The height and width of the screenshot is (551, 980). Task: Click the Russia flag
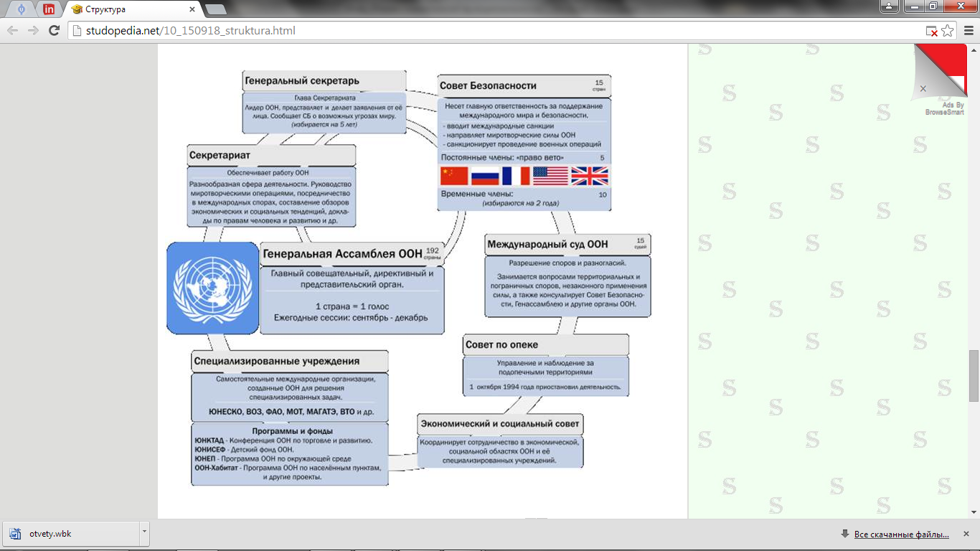click(485, 176)
